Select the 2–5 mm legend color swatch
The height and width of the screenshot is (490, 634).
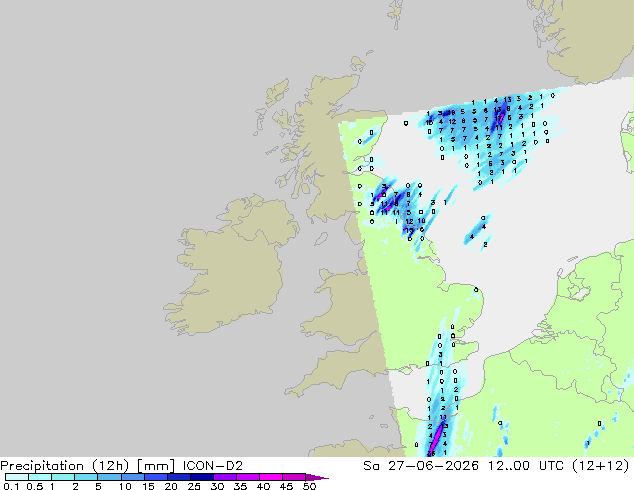click(x=86, y=477)
